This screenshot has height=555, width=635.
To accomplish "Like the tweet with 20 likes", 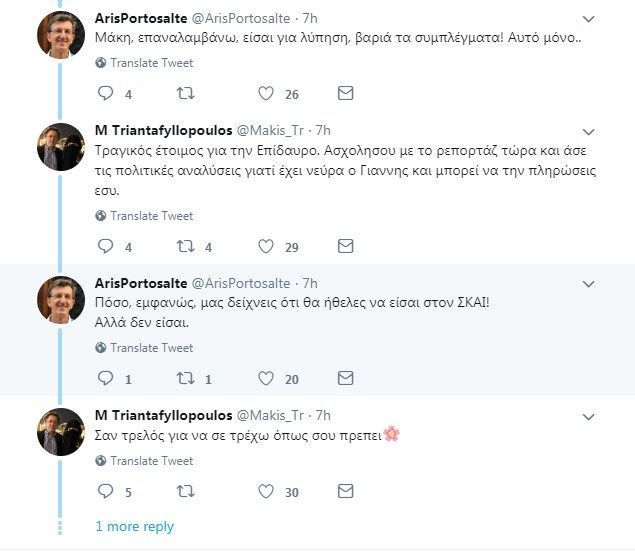I will (266, 379).
